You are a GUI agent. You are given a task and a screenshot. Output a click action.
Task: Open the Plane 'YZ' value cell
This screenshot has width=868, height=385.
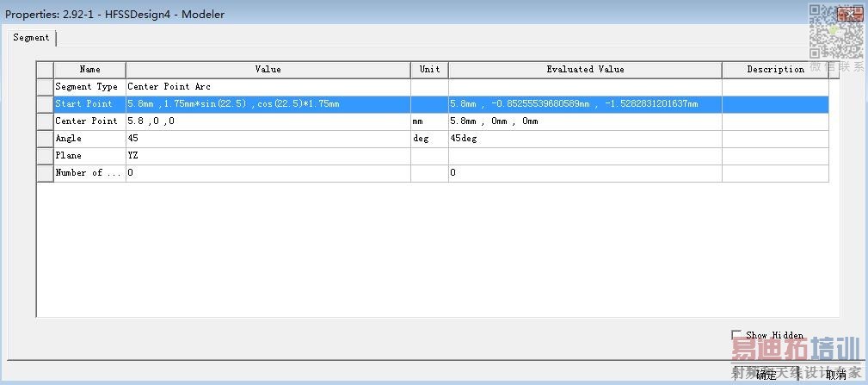tap(268, 156)
